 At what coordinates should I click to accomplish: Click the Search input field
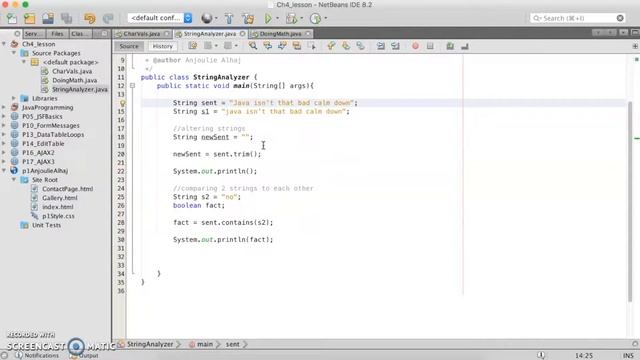point(577,18)
